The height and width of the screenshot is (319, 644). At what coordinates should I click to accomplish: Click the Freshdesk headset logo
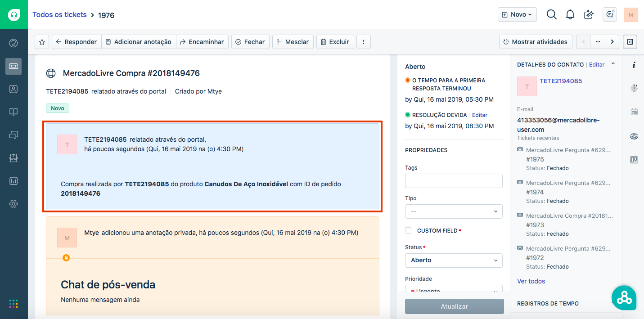click(x=14, y=14)
